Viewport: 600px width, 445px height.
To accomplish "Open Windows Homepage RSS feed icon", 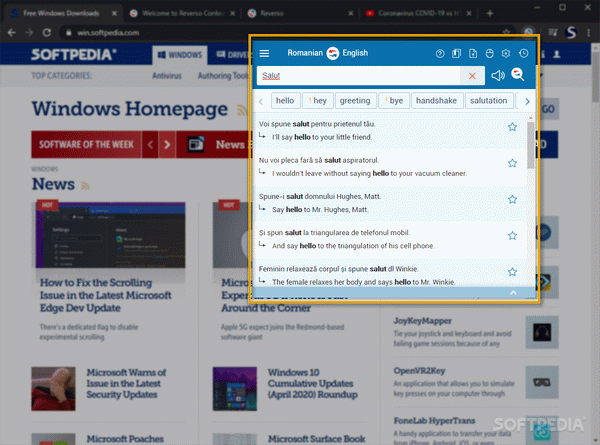I will pos(241,111).
